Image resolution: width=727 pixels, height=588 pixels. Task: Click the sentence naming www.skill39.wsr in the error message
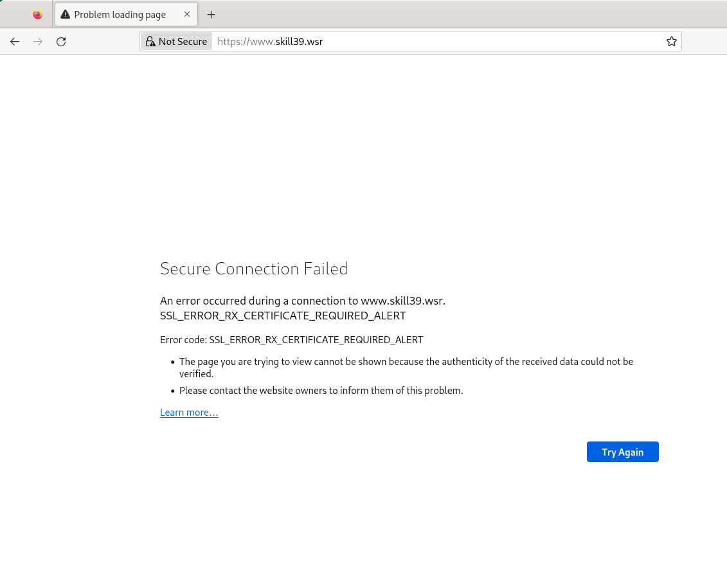pos(303,301)
